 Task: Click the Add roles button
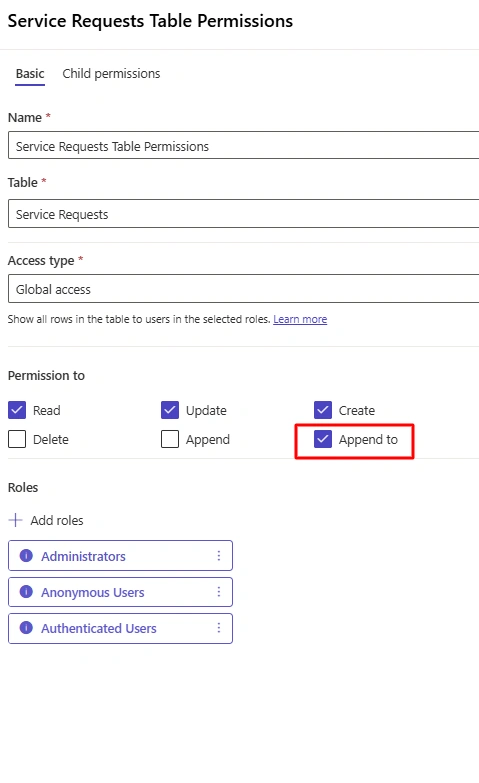[x=46, y=520]
